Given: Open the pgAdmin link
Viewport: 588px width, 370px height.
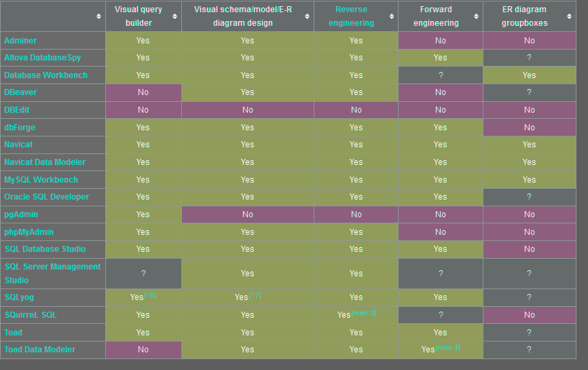Looking at the screenshot, I should 21,215.
